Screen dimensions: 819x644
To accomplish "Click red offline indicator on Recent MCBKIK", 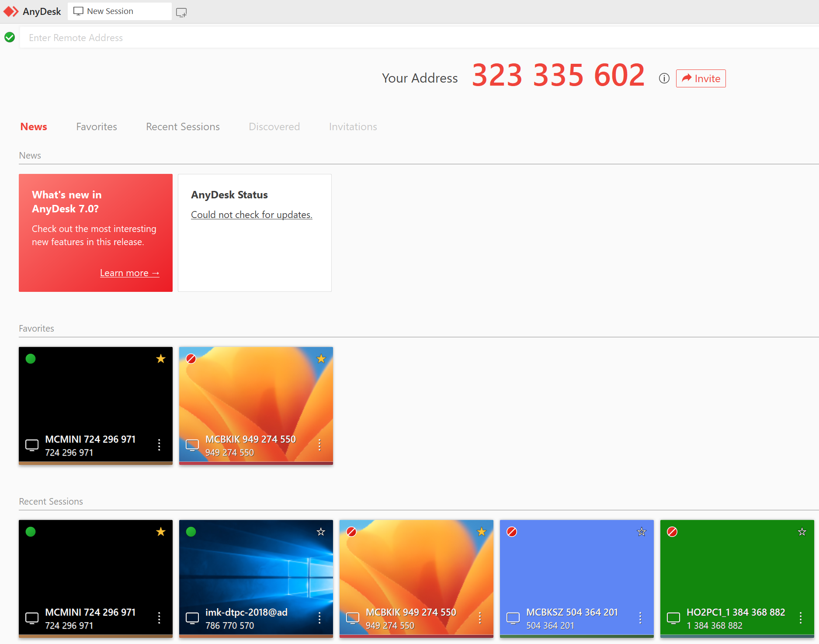I will (351, 532).
